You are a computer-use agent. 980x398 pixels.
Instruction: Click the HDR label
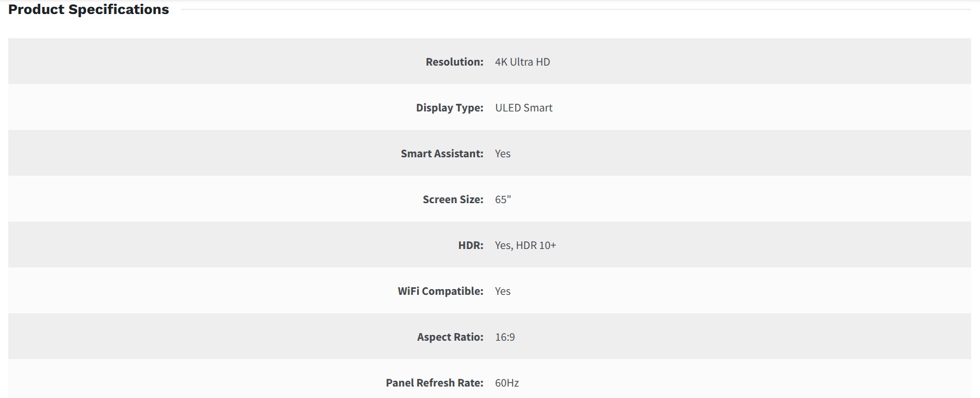[x=471, y=245]
